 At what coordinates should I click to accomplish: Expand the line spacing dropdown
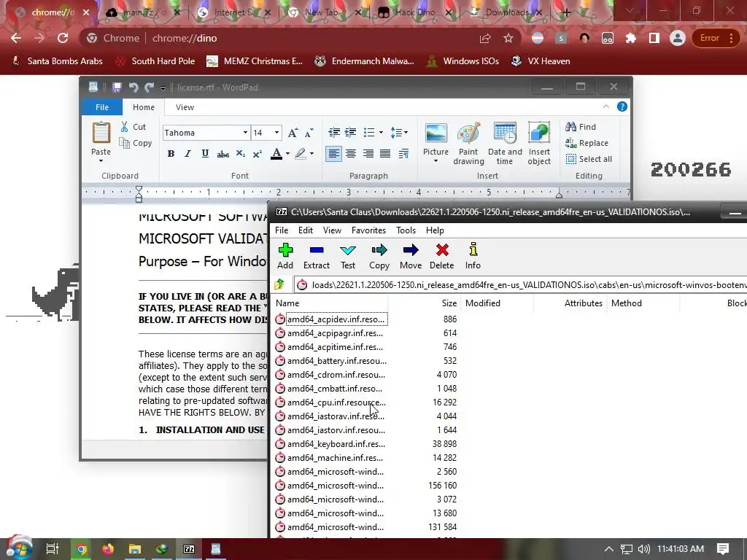click(406, 133)
